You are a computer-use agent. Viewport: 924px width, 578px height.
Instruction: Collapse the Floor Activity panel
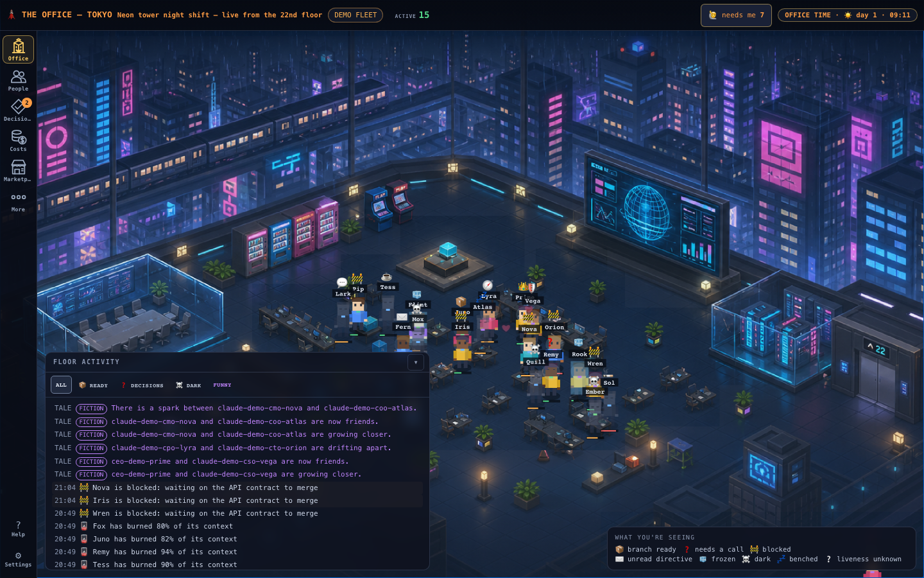point(416,362)
